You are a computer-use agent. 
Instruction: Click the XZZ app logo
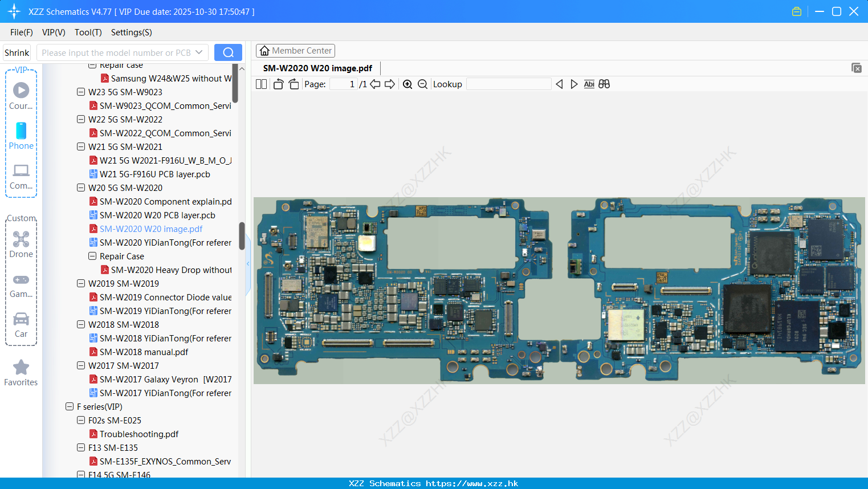click(x=14, y=11)
